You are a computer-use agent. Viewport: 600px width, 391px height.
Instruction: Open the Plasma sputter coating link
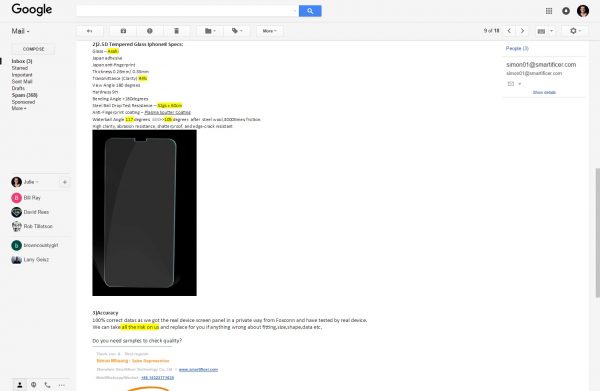point(167,112)
